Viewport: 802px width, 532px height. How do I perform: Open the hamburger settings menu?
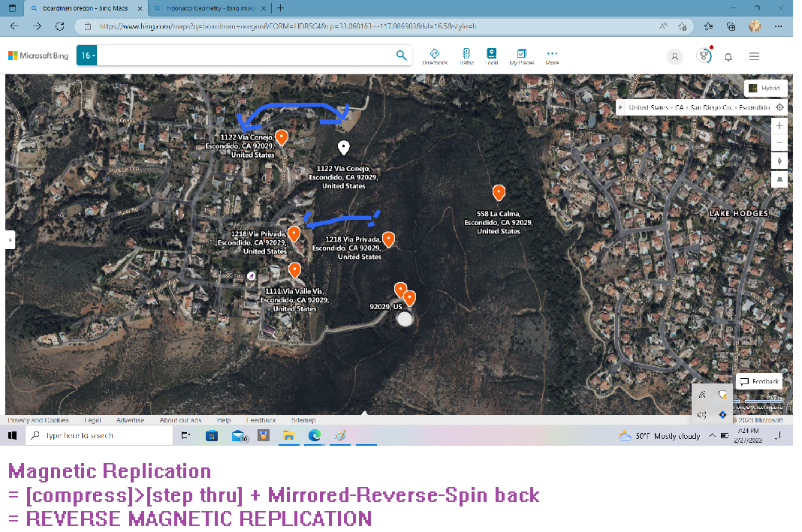tap(754, 56)
